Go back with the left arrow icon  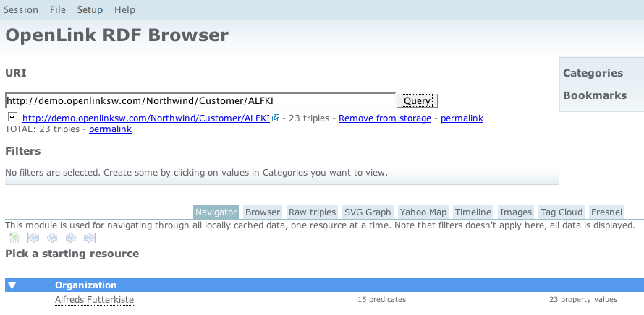[52, 238]
